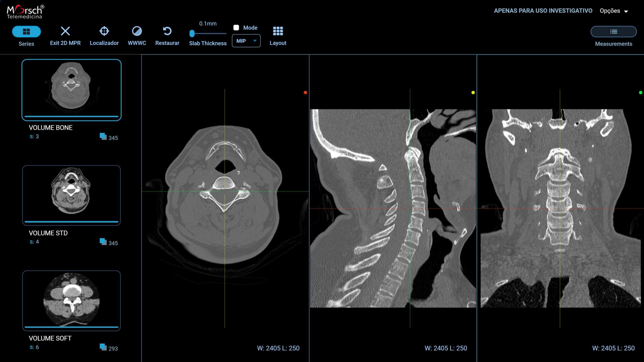The image size is (644, 362).
Task: Select the Localizador crosshair tool
Action: click(104, 31)
